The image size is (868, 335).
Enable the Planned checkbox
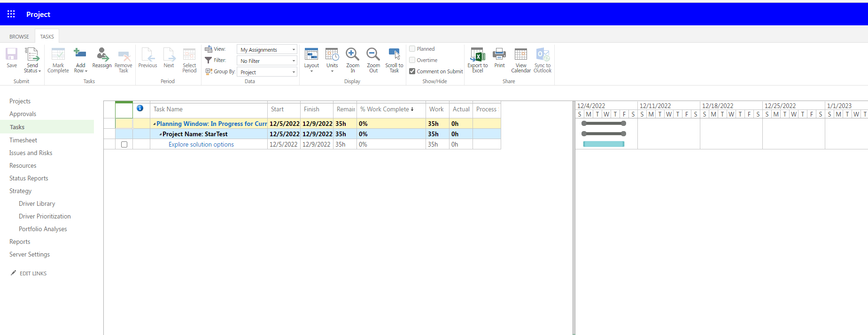pos(412,48)
